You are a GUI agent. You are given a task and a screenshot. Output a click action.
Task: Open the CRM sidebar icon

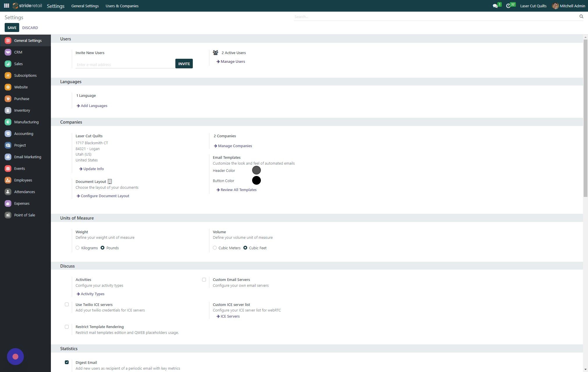point(8,52)
